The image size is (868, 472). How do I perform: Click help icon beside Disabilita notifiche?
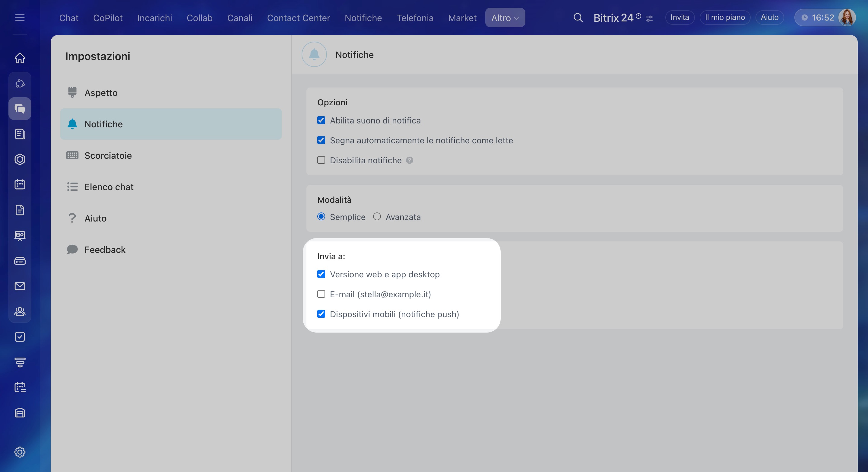tap(409, 161)
